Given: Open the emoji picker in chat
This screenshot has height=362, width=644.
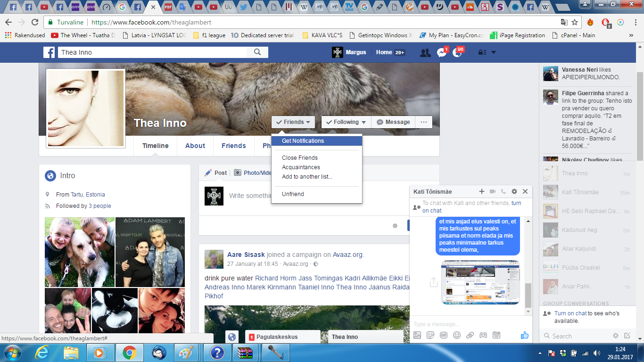Looking at the screenshot, I should point(457,335).
